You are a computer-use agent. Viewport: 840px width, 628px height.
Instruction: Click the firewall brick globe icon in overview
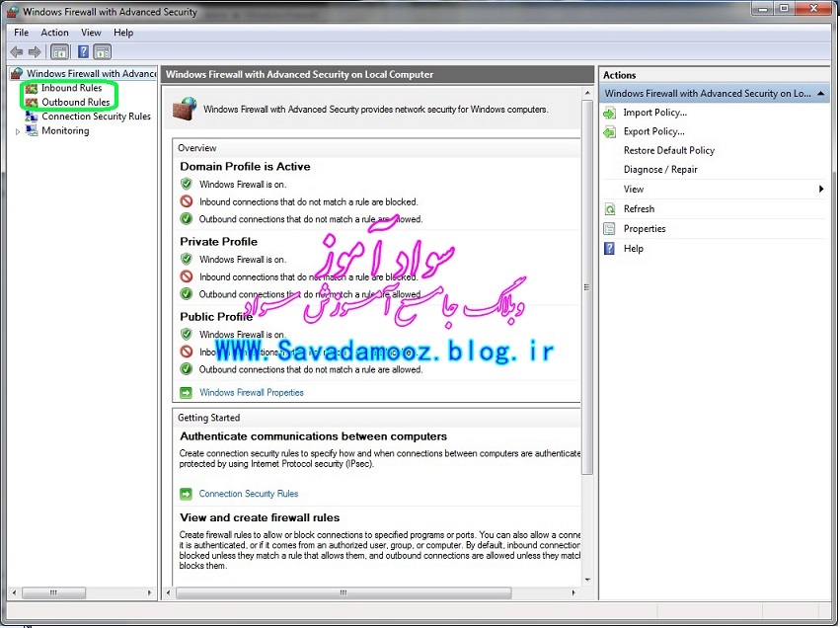point(185,109)
